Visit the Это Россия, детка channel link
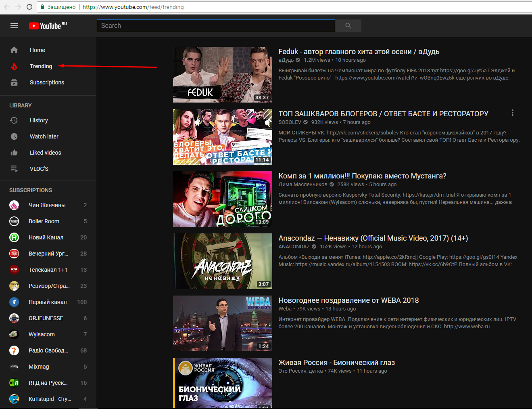Screen dimensions: 532x409 point(300,371)
